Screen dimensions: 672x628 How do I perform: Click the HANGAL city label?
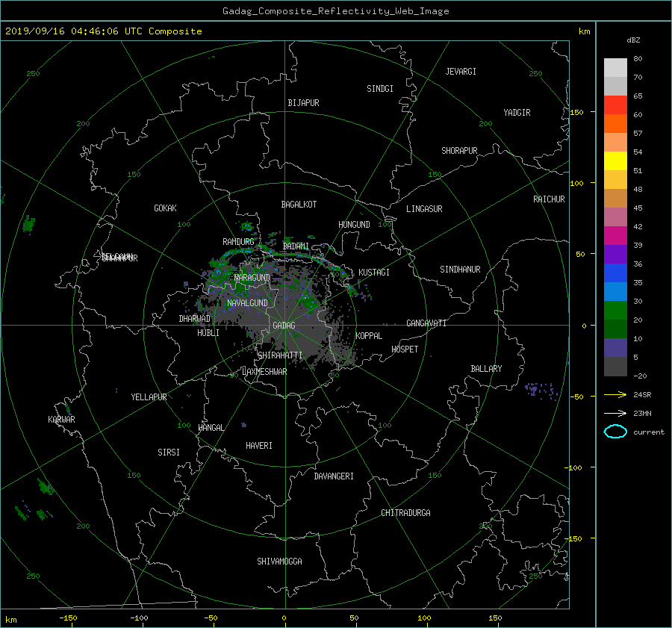(x=211, y=428)
